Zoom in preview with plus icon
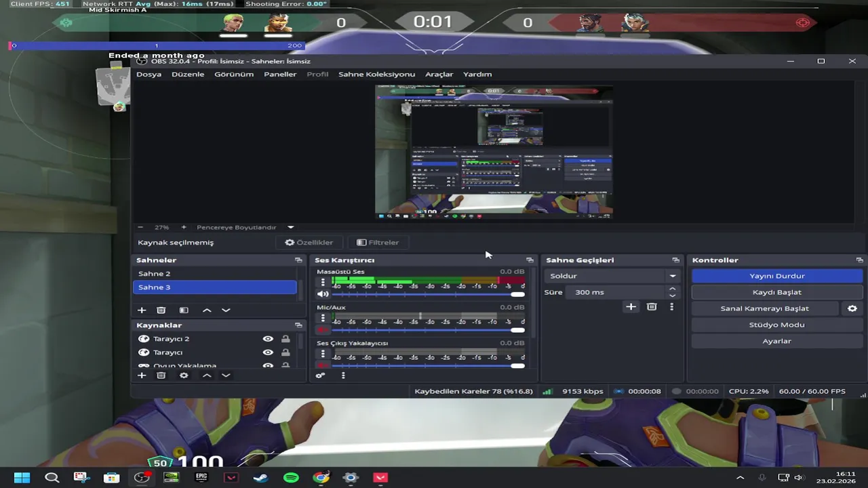 pos(183,227)
